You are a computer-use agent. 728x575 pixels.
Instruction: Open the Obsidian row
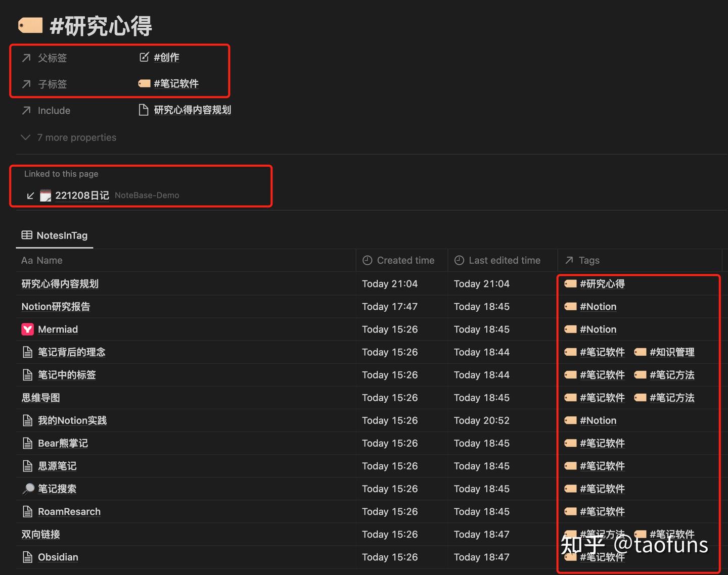[58, 557]
